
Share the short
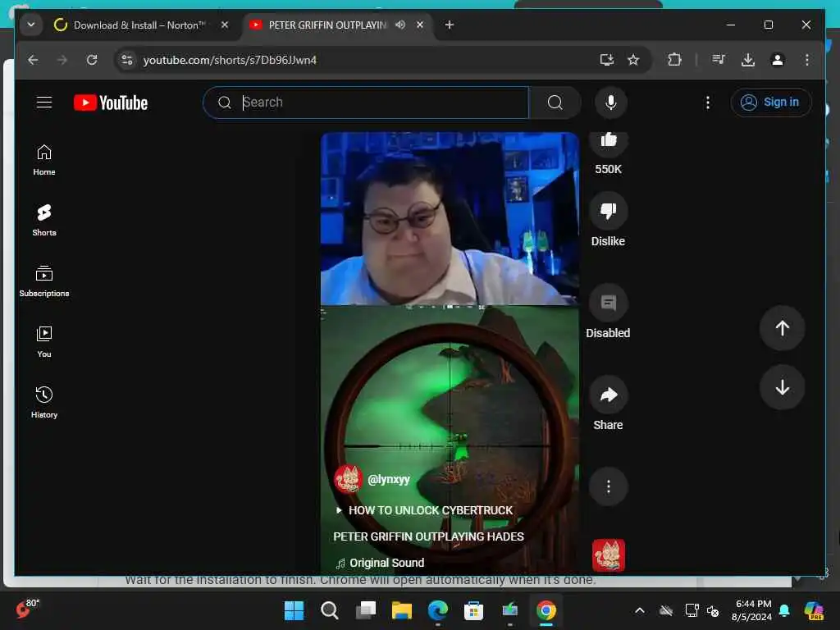tap(608, 395)
